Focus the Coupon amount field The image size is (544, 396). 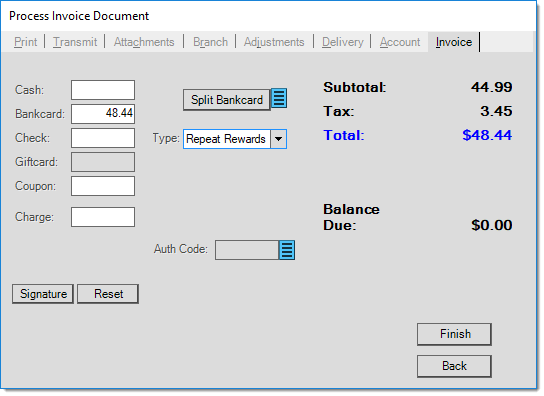point(103,186)
